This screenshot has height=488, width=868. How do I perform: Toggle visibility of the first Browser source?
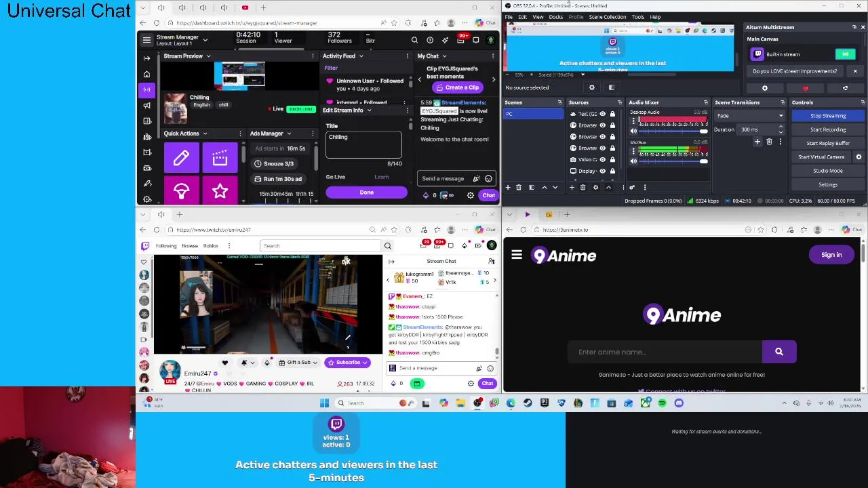pos(602,125)
